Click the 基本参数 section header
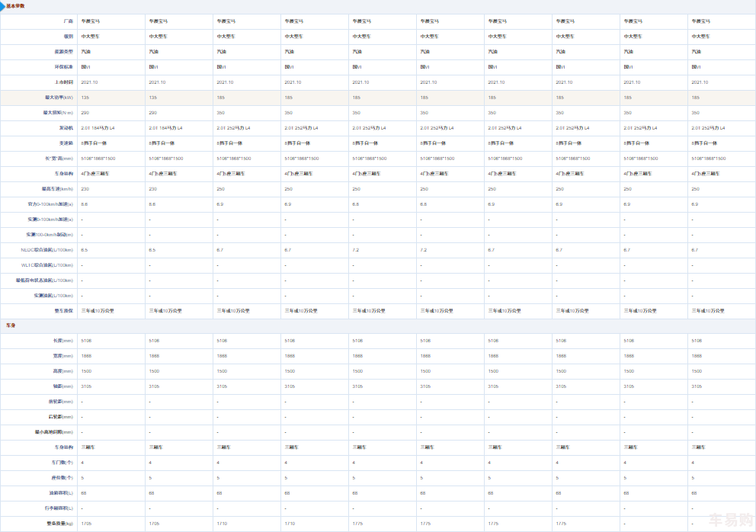The height and width of the screenshot is (532, 756). point(15,6)
